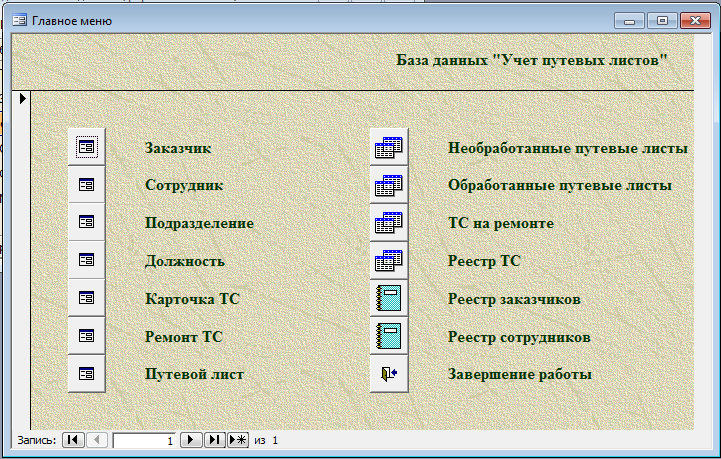Open the Реестр ТС table icon
Screen dimensions: 721x459
[x=388, y=260]
